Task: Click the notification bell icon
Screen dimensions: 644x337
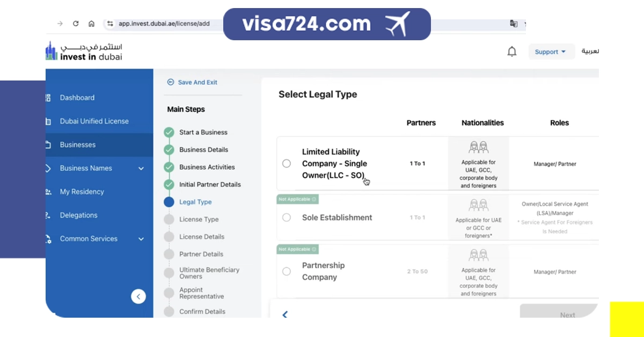Action: 512,52
